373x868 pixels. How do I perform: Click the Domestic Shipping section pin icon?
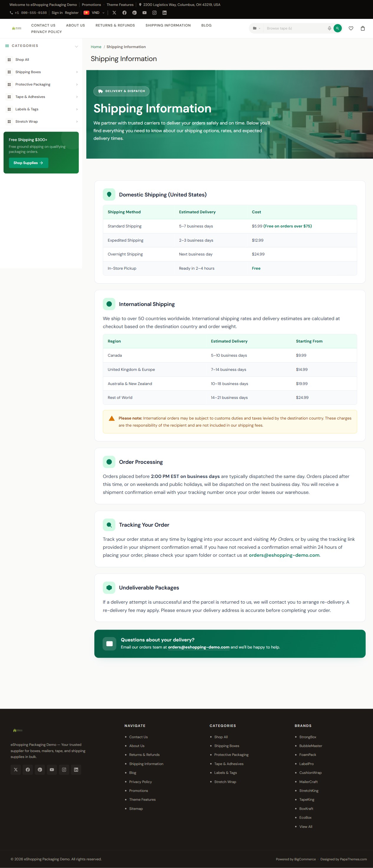[x=109, y=194]
